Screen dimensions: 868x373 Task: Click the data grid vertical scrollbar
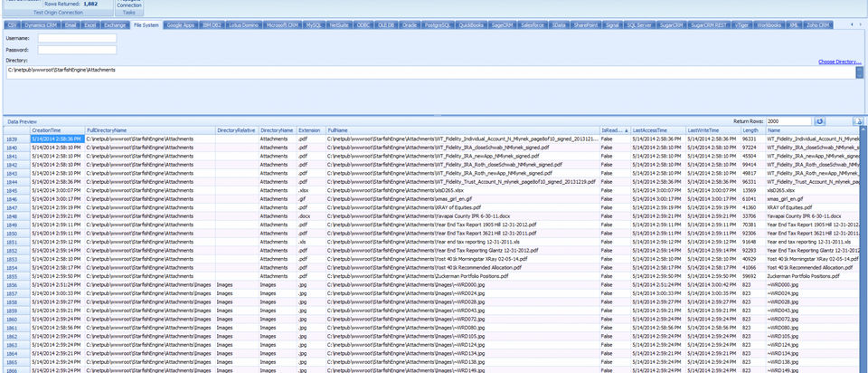point(863,249)
